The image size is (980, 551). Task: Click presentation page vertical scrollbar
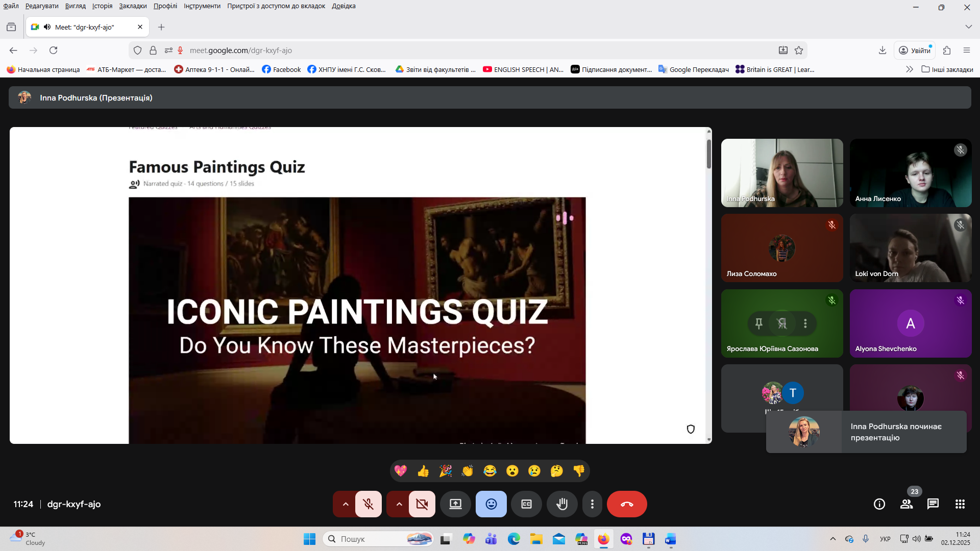coord(708,153)
